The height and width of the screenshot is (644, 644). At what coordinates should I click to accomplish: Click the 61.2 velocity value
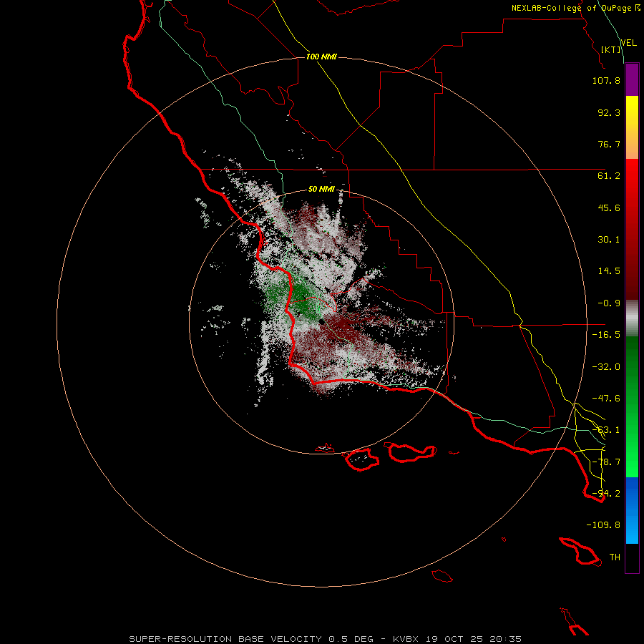coord(609,176)
